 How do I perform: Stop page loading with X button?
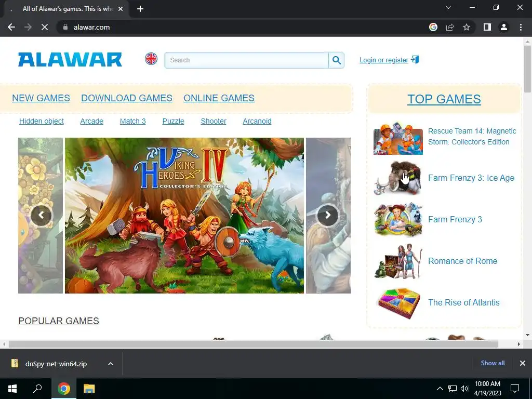click(x=45, y=27)
